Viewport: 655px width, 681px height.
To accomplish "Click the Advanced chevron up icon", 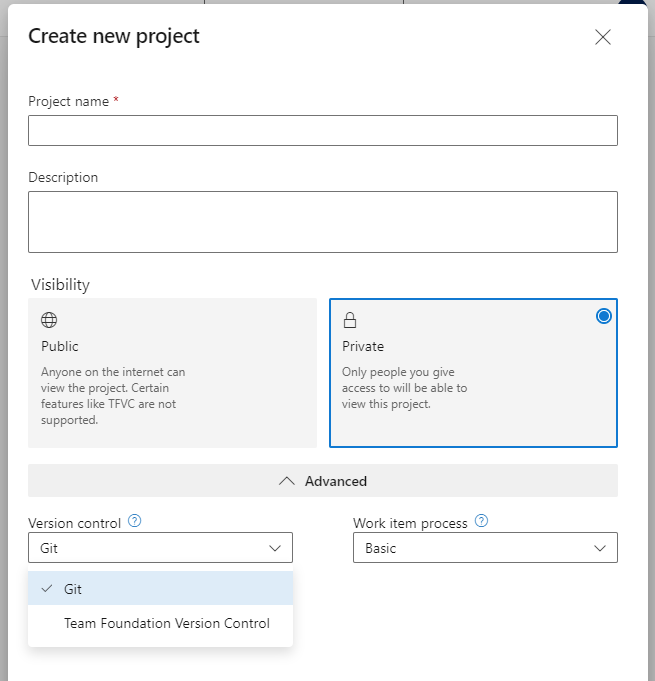I will coord(287,481).
